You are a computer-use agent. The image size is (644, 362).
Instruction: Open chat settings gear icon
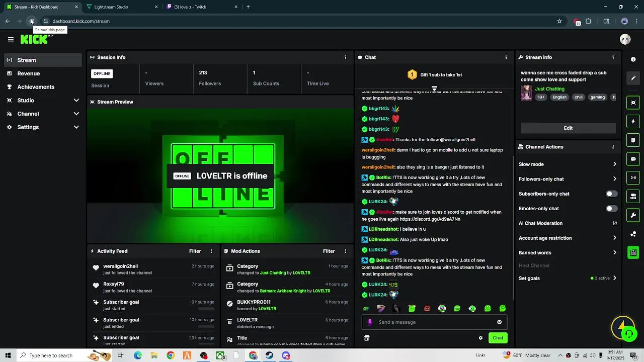click(480, 338)
